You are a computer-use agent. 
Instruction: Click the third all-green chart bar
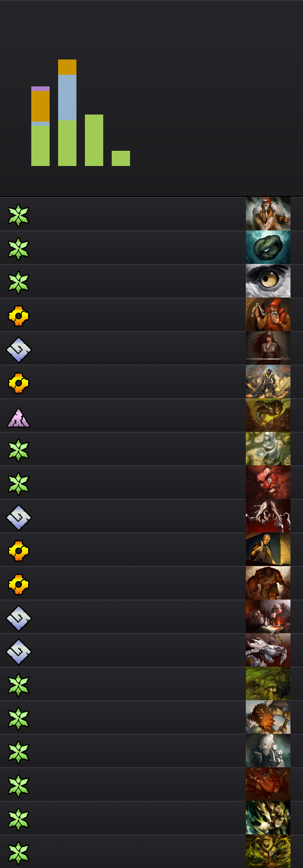[94, 140]
